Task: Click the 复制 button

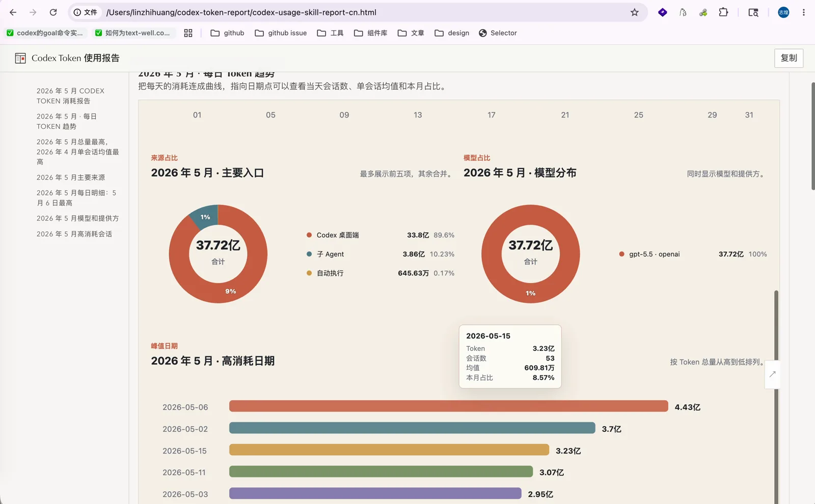Action: pos(789,58)
